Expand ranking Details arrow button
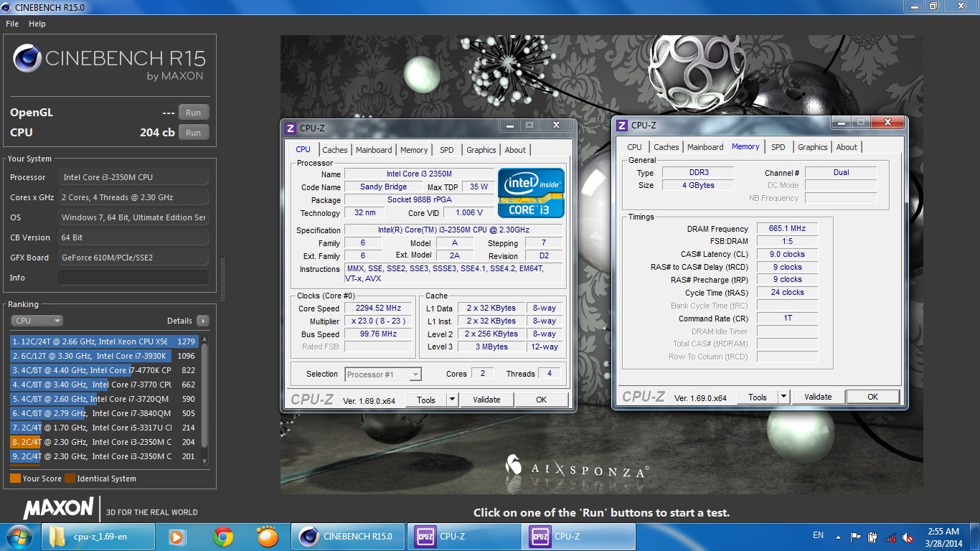 (x=203, y=321)
